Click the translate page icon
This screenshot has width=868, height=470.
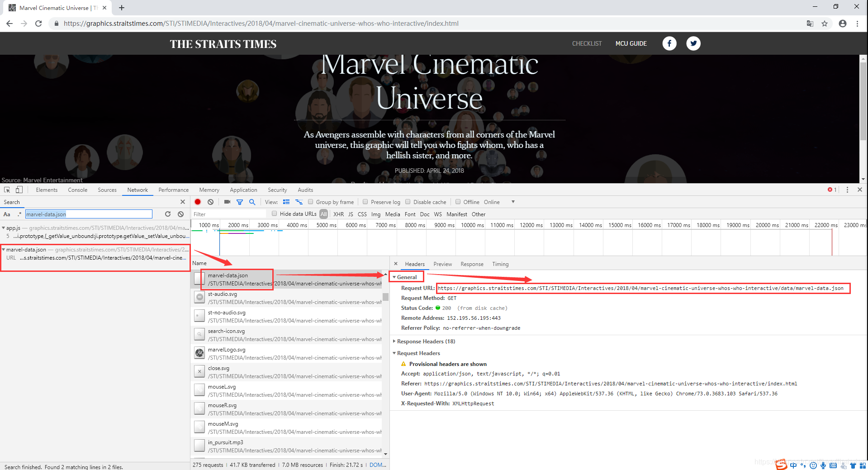click(810, 24)
